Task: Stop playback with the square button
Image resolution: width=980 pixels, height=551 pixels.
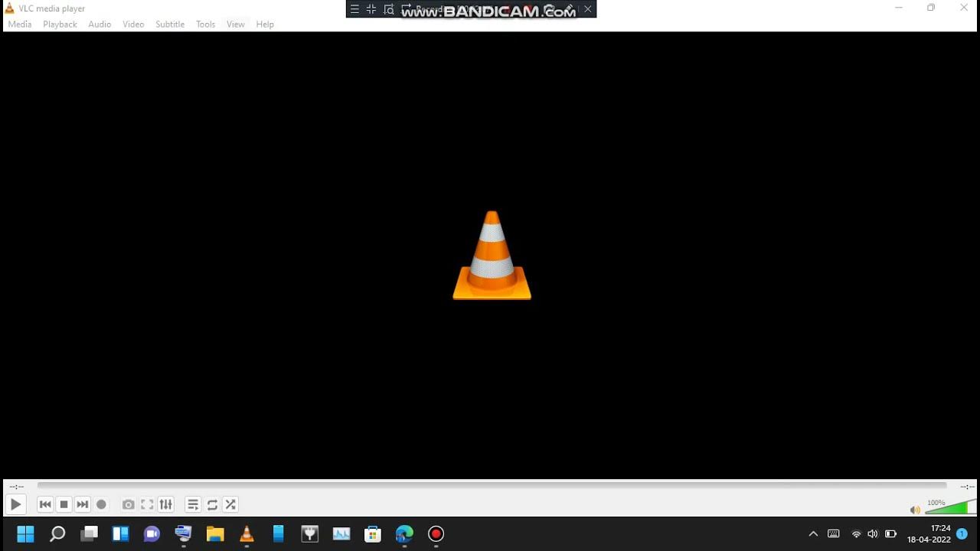Action: (x=64, y=504)
